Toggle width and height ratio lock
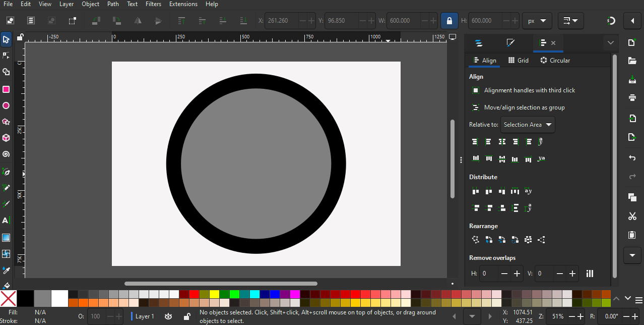Image resolution: width=644 pixels, height=325 pixels. pos(449,21)
